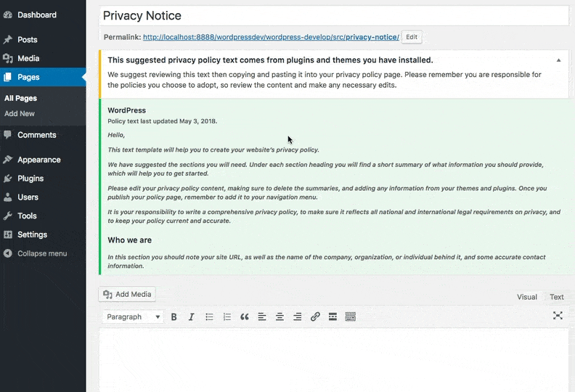Click the Add Media button
The width and height of the screenshot is (575, 392).
127,294
